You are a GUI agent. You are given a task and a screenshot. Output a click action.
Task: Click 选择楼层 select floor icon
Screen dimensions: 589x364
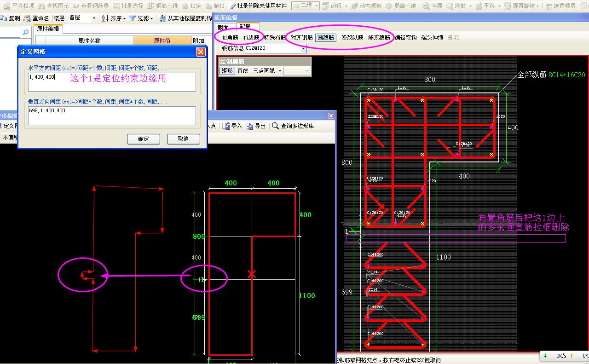click(549, 6)
